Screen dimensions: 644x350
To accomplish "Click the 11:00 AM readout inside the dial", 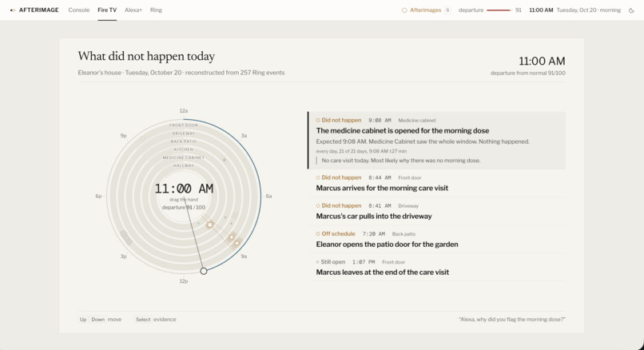I will point(184,189).
